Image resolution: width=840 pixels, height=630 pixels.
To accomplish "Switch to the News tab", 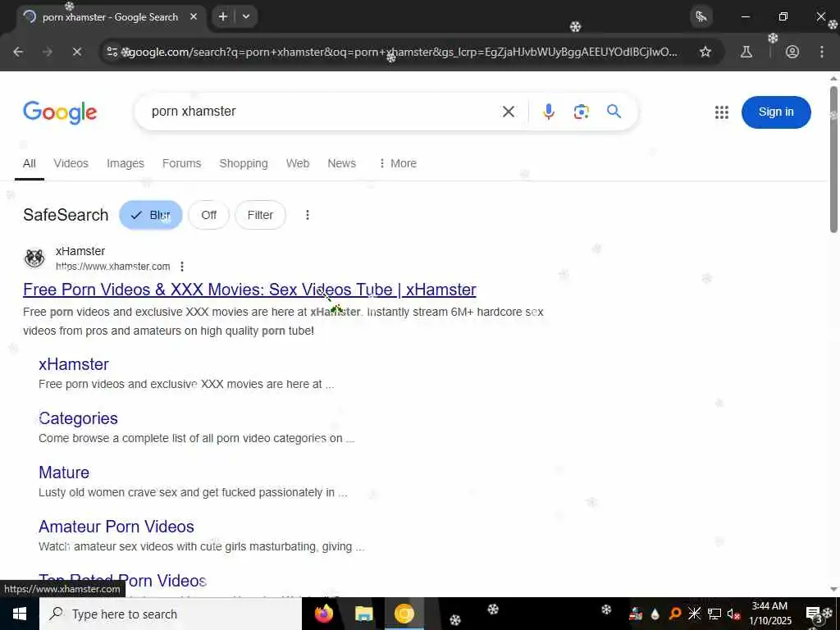I will [341, 163].
